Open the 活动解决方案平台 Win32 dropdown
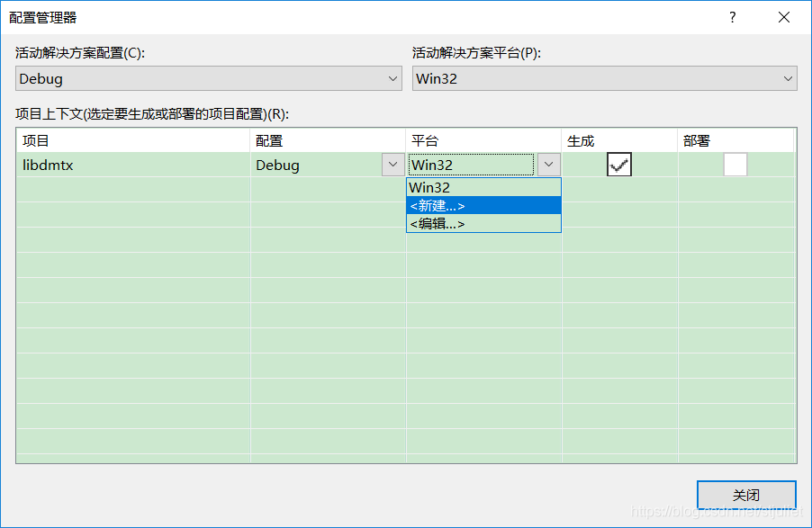 point(605,79)
